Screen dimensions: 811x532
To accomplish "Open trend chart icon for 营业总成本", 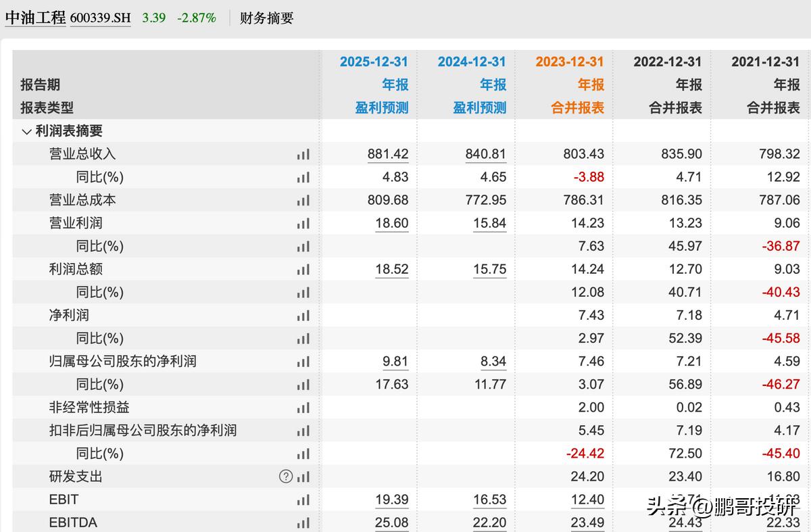I will point(303,199).
